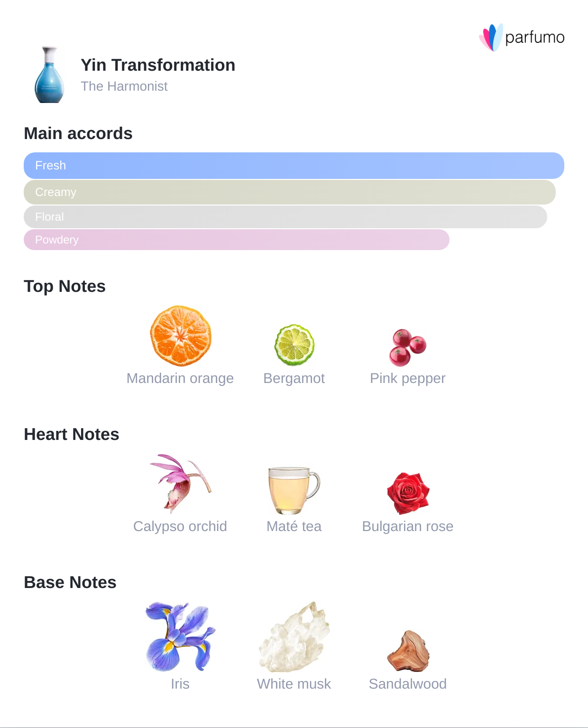Click the Powdery accord bar
The width and height of the screenshot is (588, 728).
tap(236, 240)
